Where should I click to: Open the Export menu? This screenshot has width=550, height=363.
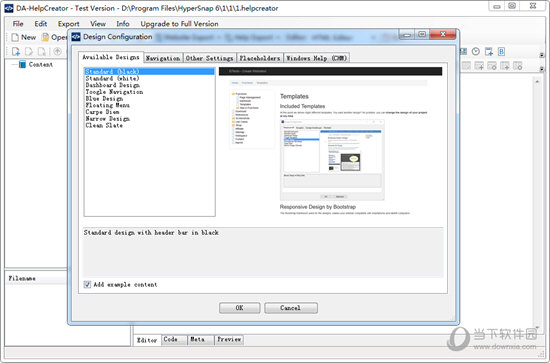click(x=68, y=24)
